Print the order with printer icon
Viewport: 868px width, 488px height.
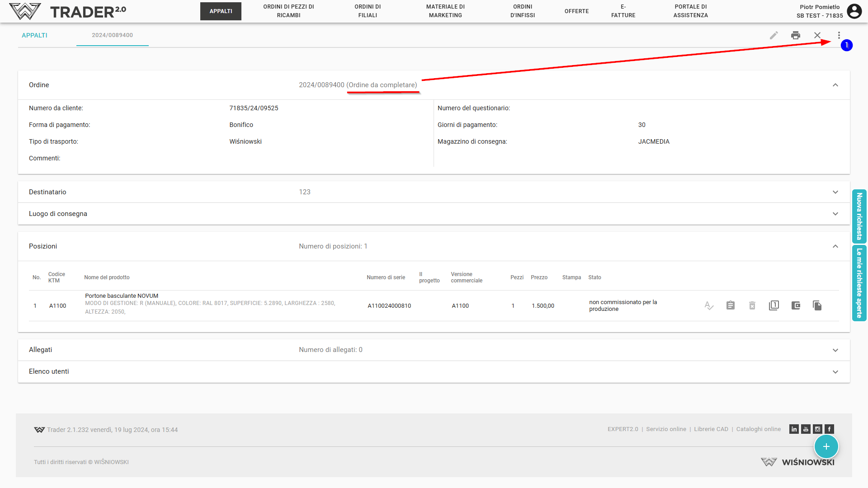(x=796, y=35)
